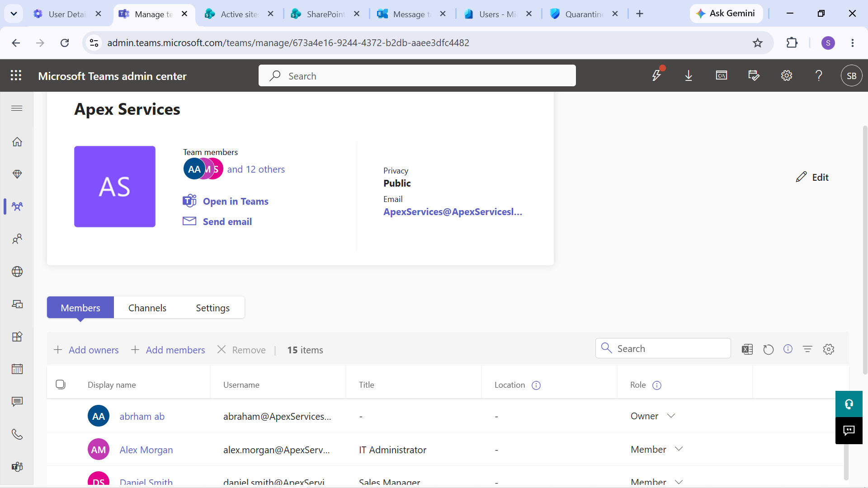Open a new browser tab
868x488 pixels.
640,14
